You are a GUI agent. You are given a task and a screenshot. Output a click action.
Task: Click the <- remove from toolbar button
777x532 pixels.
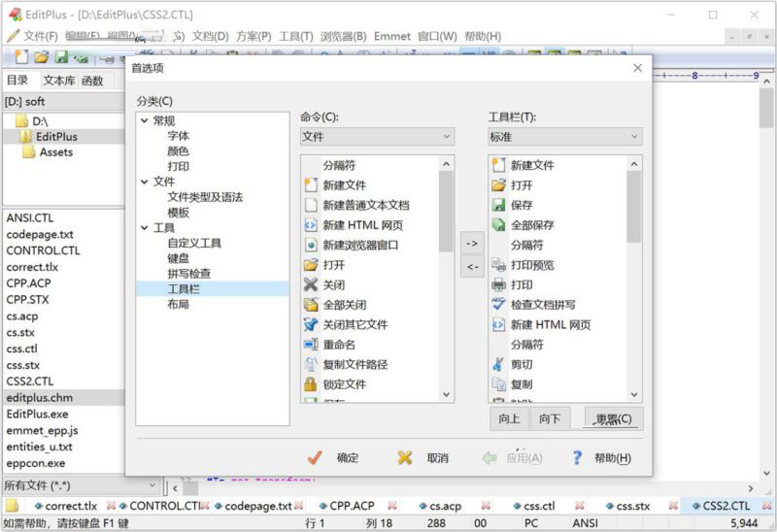pyautogui.click(x=472, y=267)
